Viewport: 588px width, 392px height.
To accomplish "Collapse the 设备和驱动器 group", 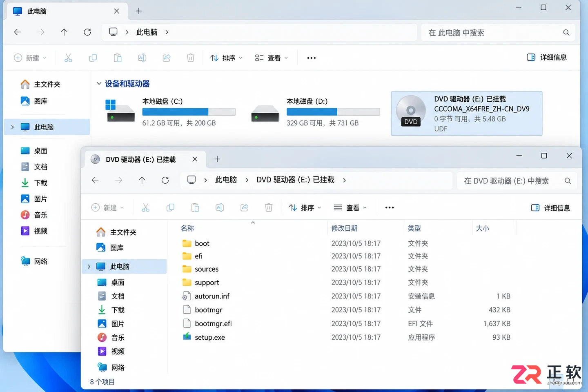I will (99, 84).
